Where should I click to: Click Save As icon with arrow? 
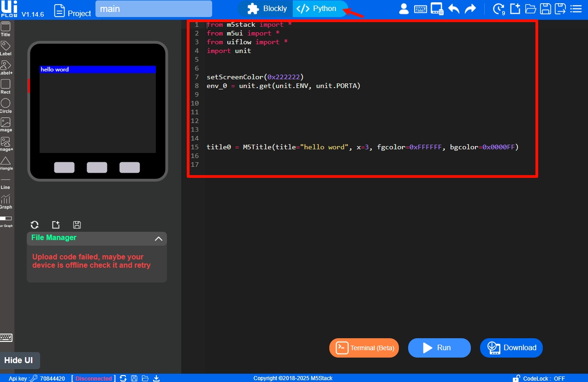560,9
